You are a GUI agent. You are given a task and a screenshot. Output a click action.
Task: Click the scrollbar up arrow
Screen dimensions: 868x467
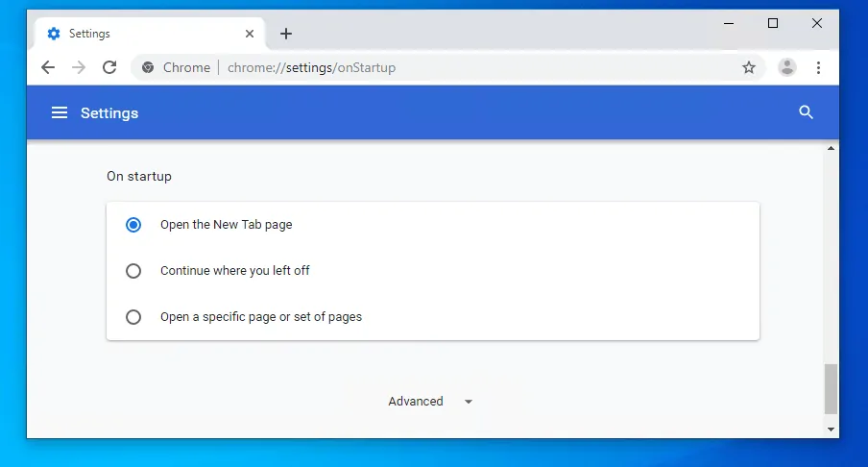click(831, 148)
